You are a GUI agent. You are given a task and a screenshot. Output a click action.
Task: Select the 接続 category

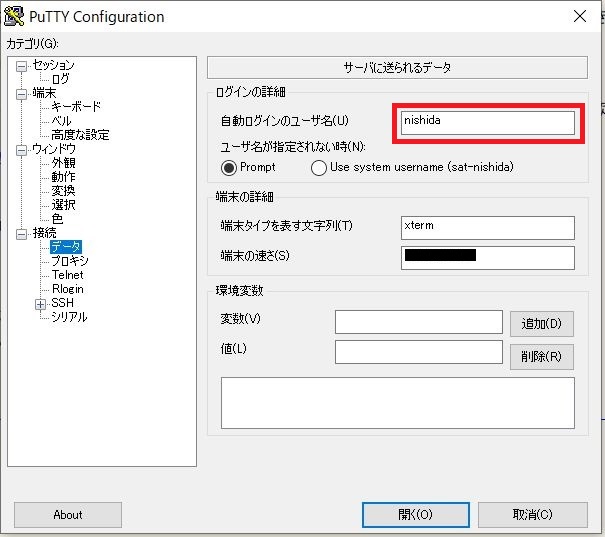(x=44, y=233)
